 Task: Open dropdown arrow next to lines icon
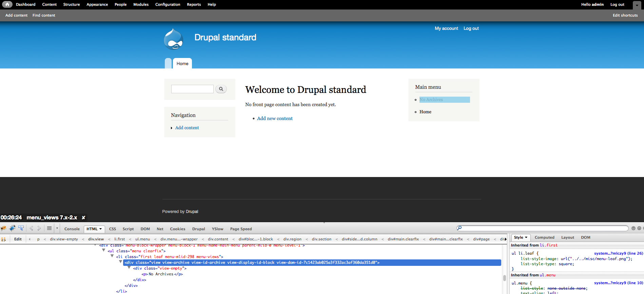[57, 229]
